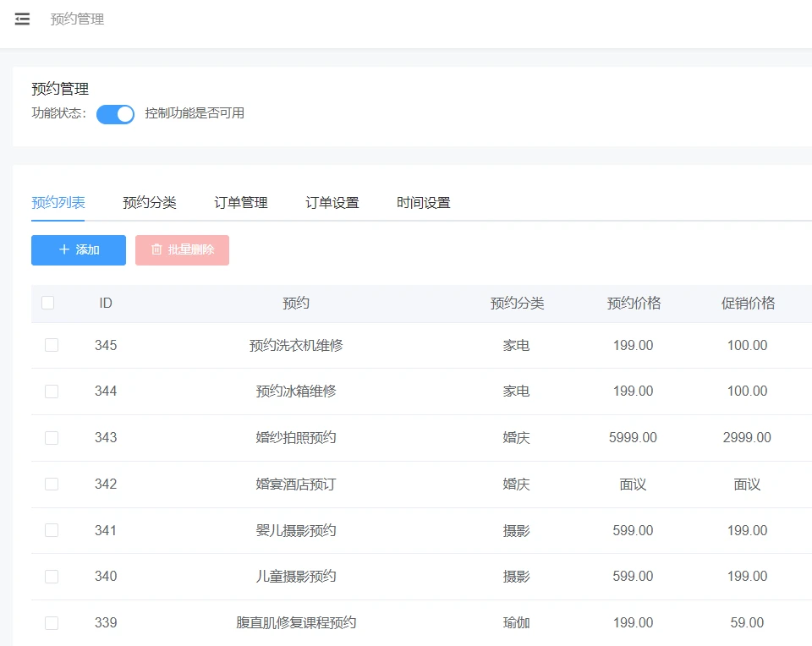Click 婚宴酒店预订 entry

pyautogui.click(x=296, y=484)
